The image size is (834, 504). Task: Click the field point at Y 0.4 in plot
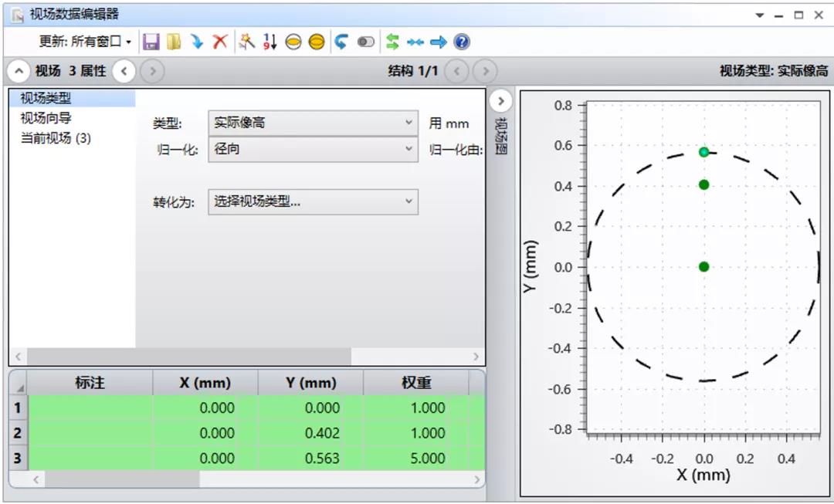pos(703,184)
